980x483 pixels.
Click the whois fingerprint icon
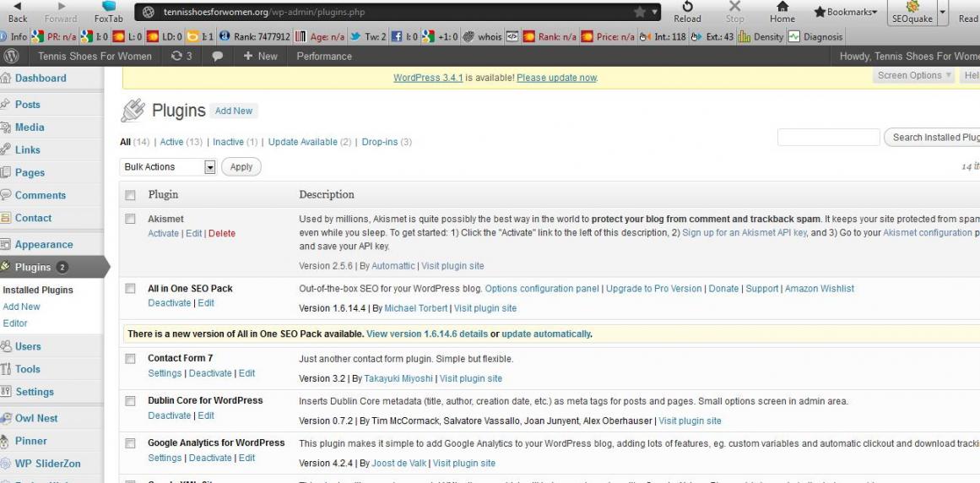pyautogui.click(x=468, y=37)
